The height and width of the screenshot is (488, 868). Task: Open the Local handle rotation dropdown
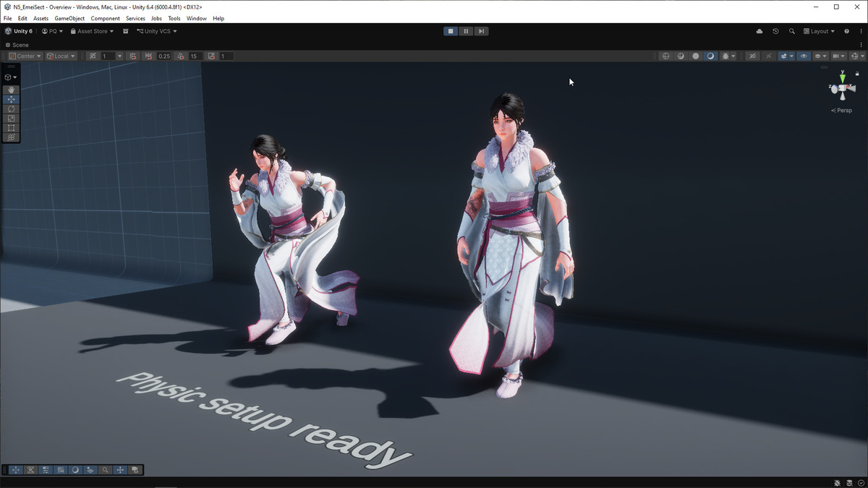[x=61, y=56]
